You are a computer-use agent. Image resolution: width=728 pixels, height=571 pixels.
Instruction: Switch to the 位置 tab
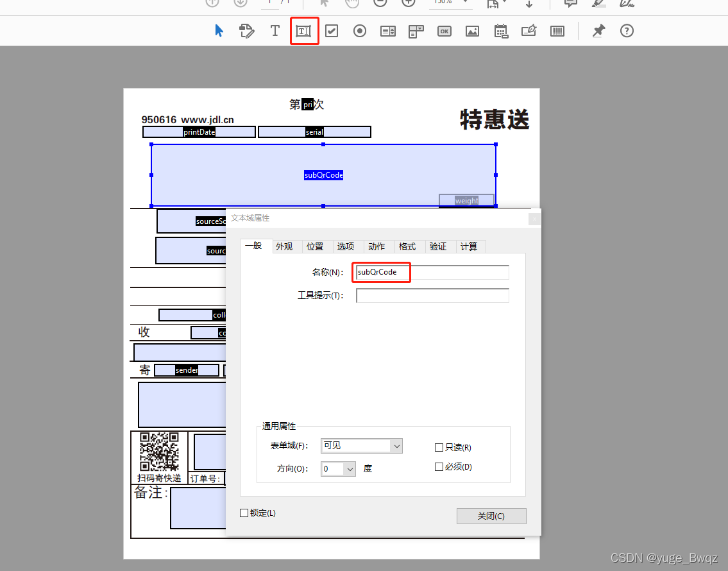click(315, 246)
